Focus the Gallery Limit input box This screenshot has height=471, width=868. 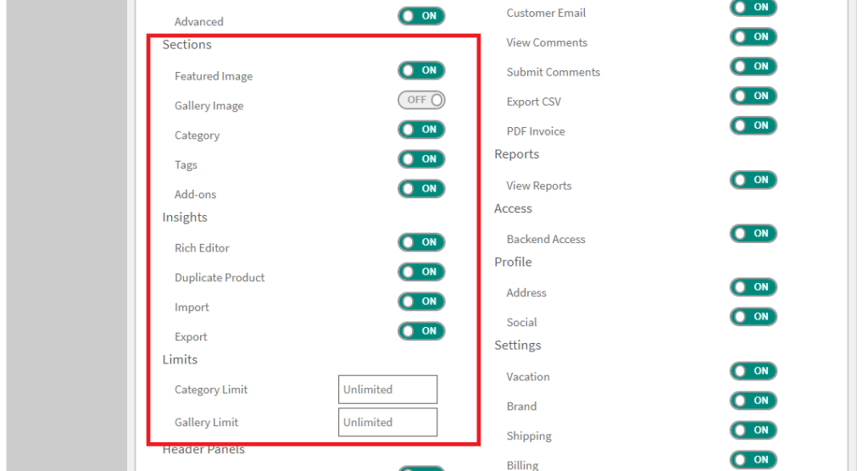pyautogui.click(x=387, y=422)
